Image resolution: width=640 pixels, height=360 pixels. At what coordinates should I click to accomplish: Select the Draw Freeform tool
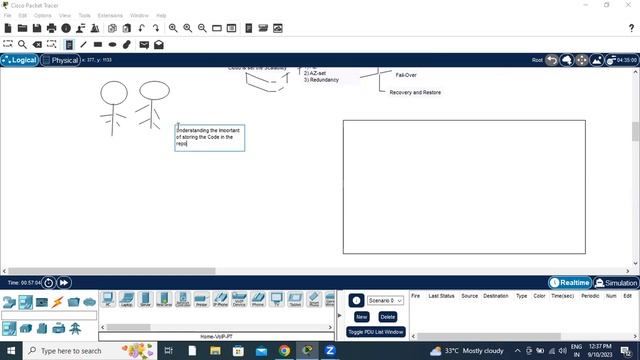[x=127, y=44]
